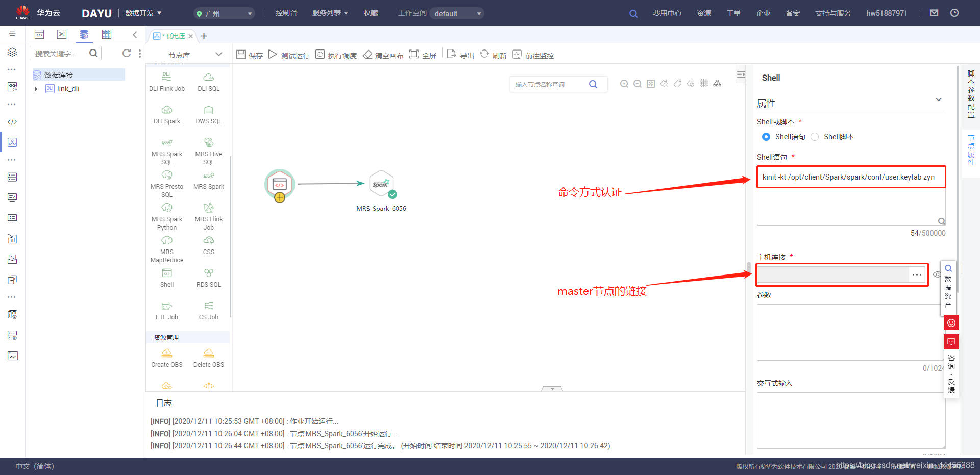The width and height of the screenshot is (980, 475).
Task: Clear the canvas with 清空画布
Action: [x=383, y=55]
